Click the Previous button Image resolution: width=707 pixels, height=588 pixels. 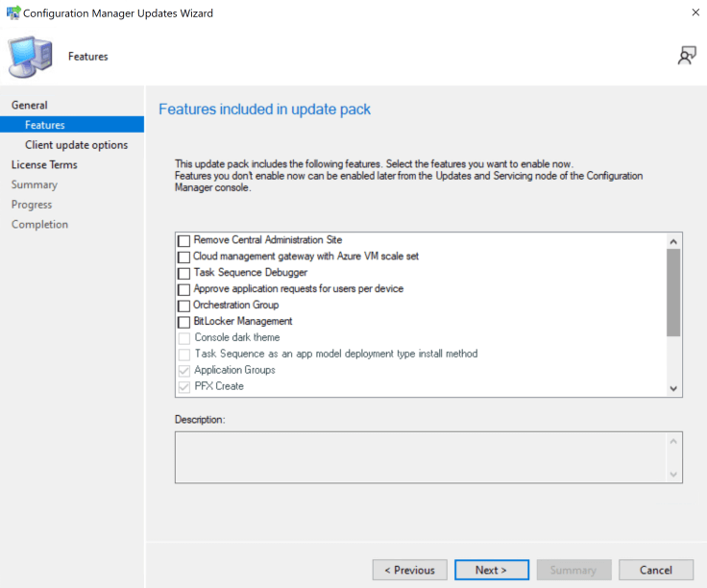[409, 570]
